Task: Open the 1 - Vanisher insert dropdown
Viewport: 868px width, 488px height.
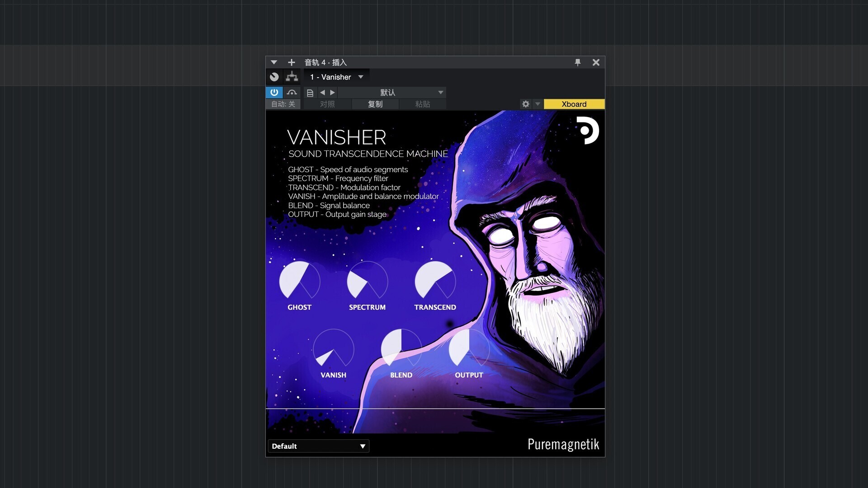Action: point(337,77)
